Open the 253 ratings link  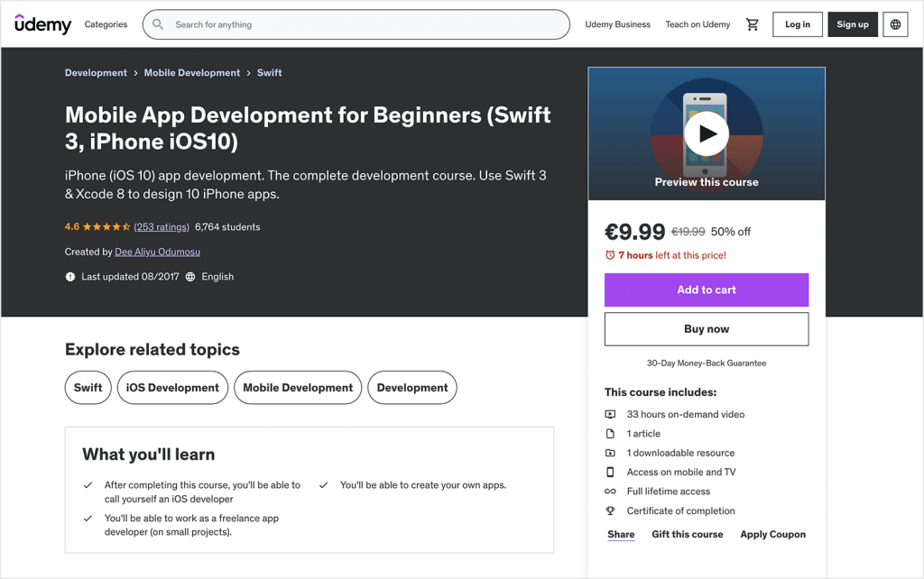(161, 226)
